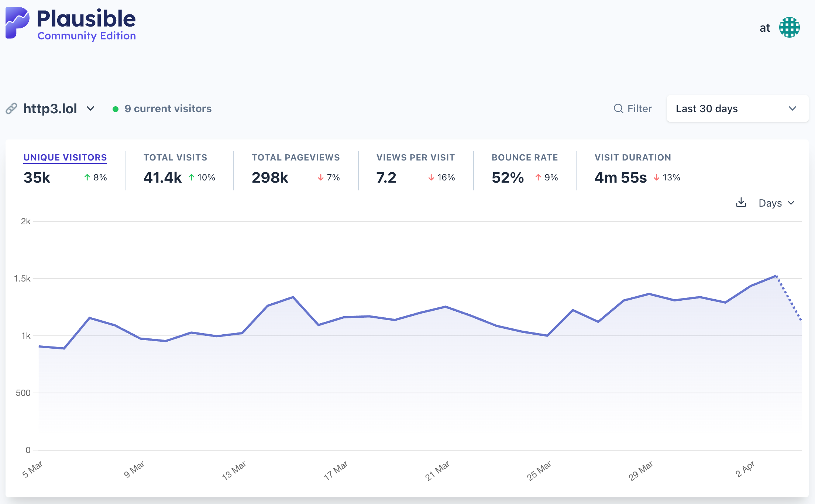The image size is (815, 504).
Task: Click the Filter search magnifier icon
Action: [618, 108]
